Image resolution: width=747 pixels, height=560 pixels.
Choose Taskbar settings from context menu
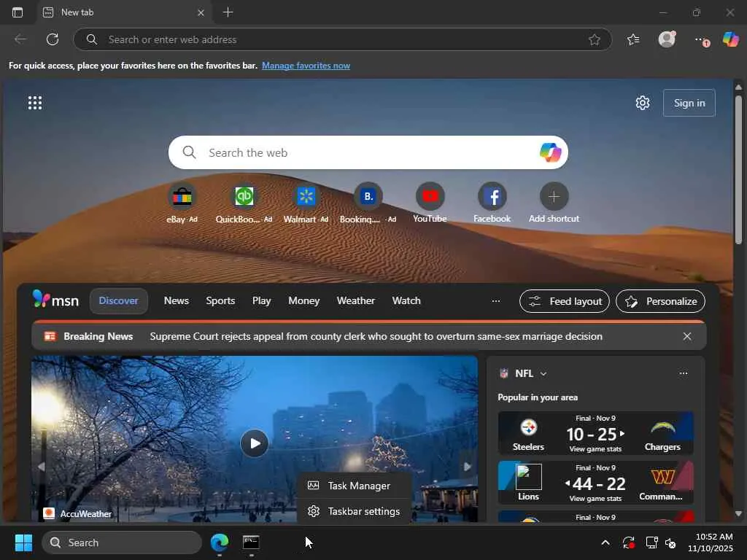[354, 511]
